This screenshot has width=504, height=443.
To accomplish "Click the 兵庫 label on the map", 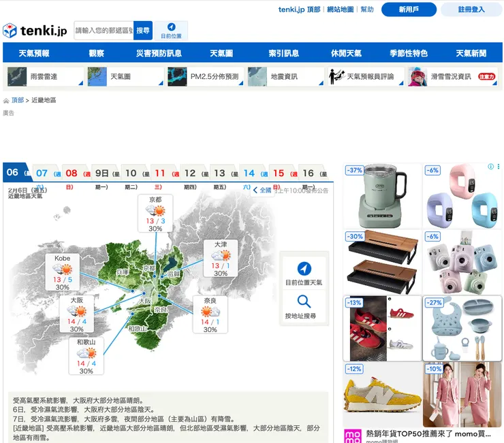I will (x=122, y=272).
